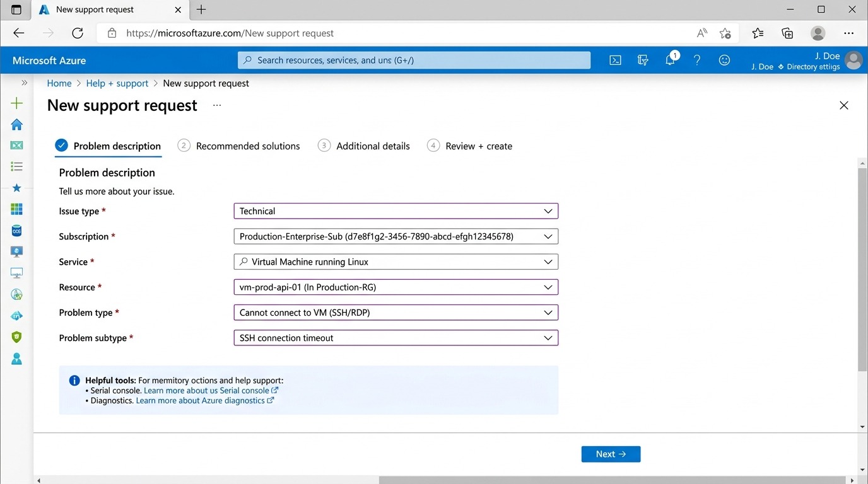
Task: Click the browser profile avatar
Action: (818, 33)
